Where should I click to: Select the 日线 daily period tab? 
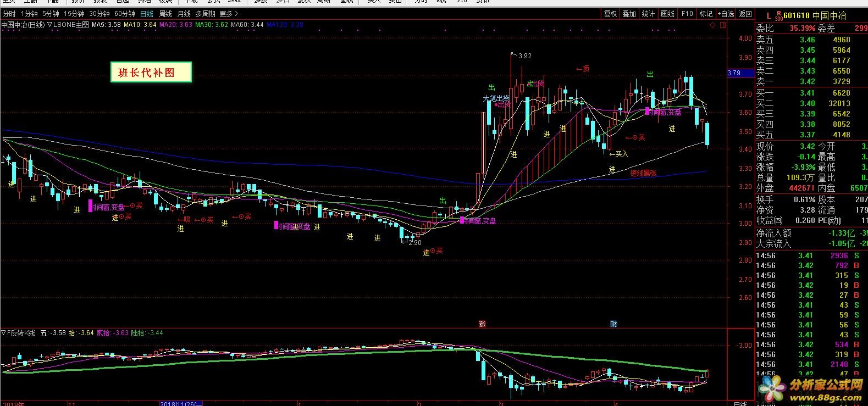point(147,14)
